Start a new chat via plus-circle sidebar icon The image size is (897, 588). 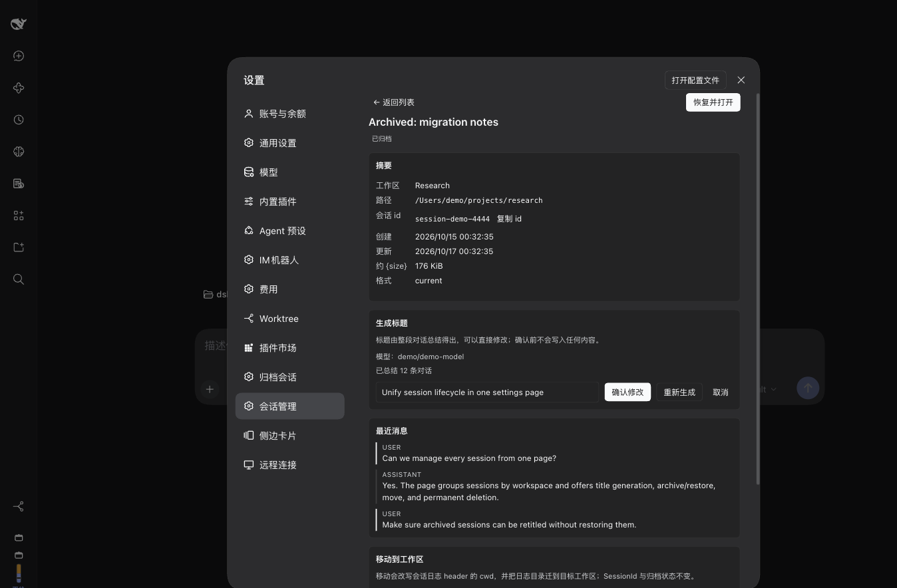tap(19, 56)
